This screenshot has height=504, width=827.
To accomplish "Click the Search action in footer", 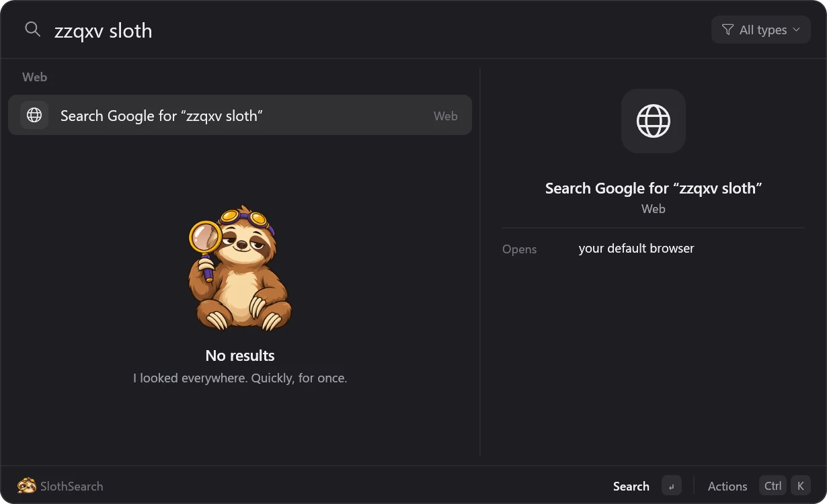I will pyautogui.click(x=631, y=486).
